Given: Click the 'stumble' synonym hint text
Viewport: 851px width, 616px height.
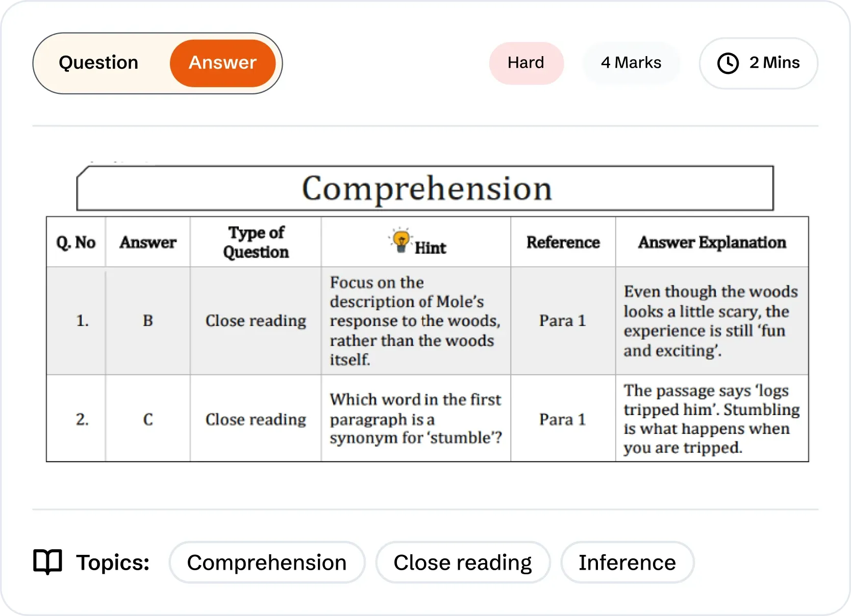Looking at the screenshot, I should pyautogui.click(x=415, y=419).
